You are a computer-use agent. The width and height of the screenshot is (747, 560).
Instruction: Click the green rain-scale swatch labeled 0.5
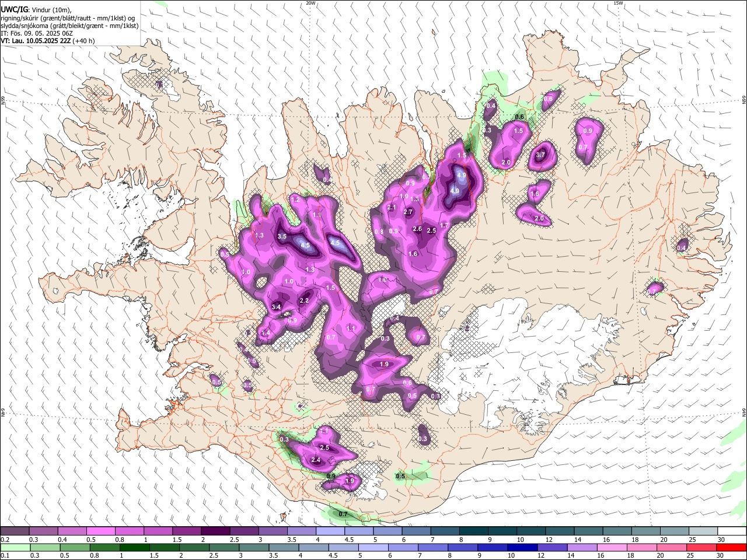[75, 548]
